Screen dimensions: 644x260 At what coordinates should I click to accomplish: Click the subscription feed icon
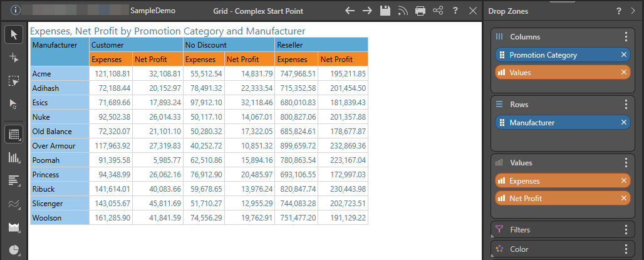coord(403,11)
